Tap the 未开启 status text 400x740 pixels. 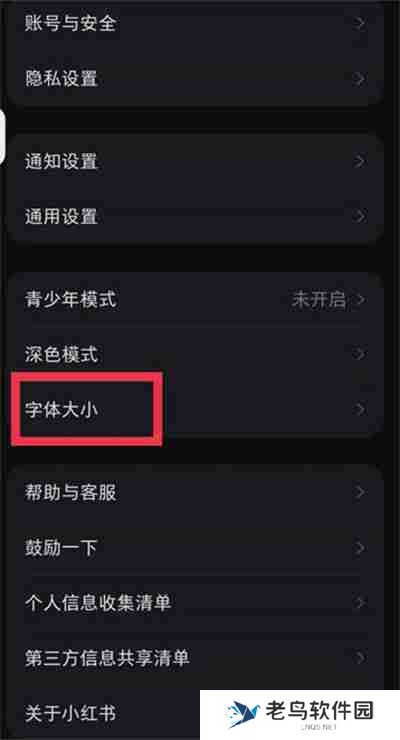click(319, 299)
